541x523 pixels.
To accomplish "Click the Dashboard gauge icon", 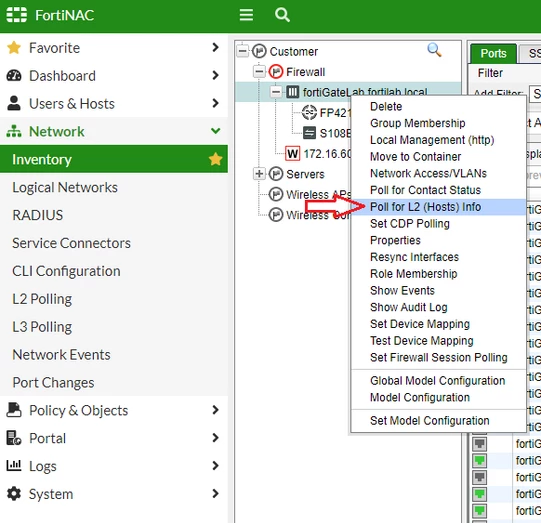I will click(14, 76).
